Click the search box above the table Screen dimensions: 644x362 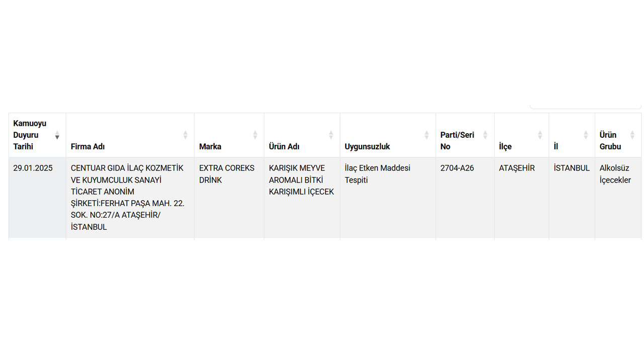(x=586, y=107)
